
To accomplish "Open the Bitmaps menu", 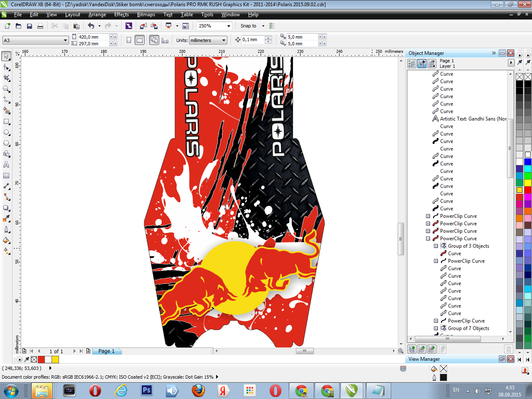I will 146,15.
